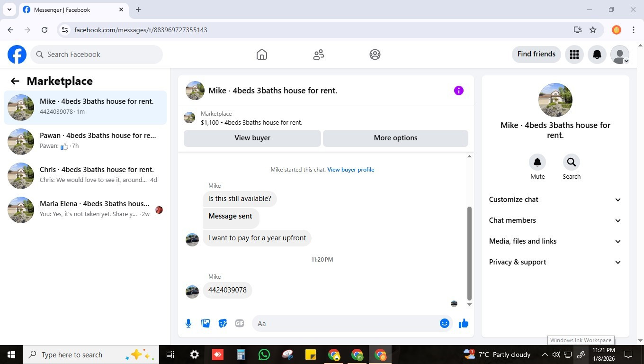Click the chat scrollbar thumb

click(x=469, y=254)
